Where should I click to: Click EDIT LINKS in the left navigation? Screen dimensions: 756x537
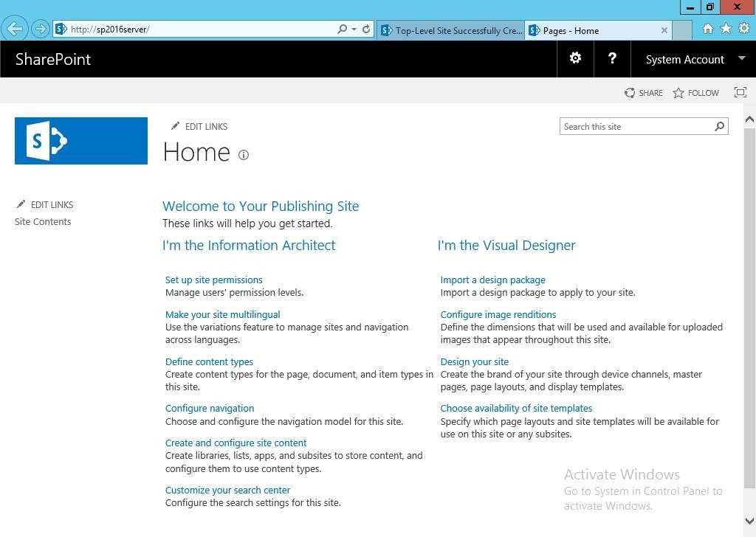click(44, 204)
